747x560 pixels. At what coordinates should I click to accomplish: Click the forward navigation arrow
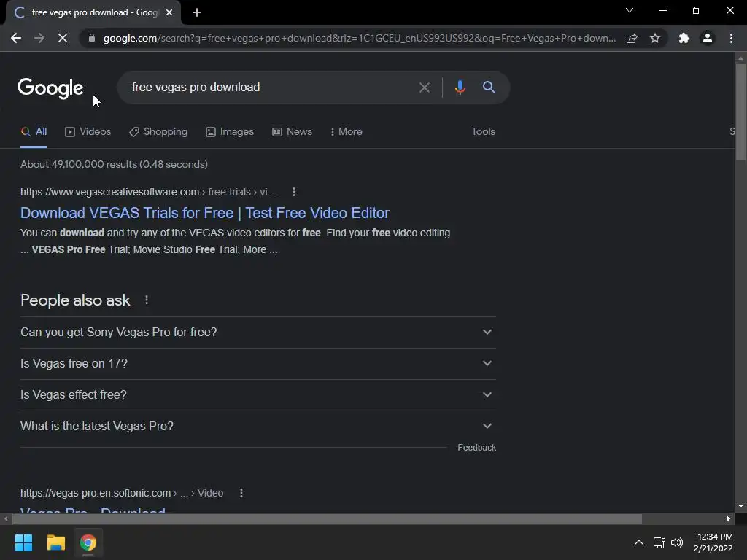coord(39,38)
